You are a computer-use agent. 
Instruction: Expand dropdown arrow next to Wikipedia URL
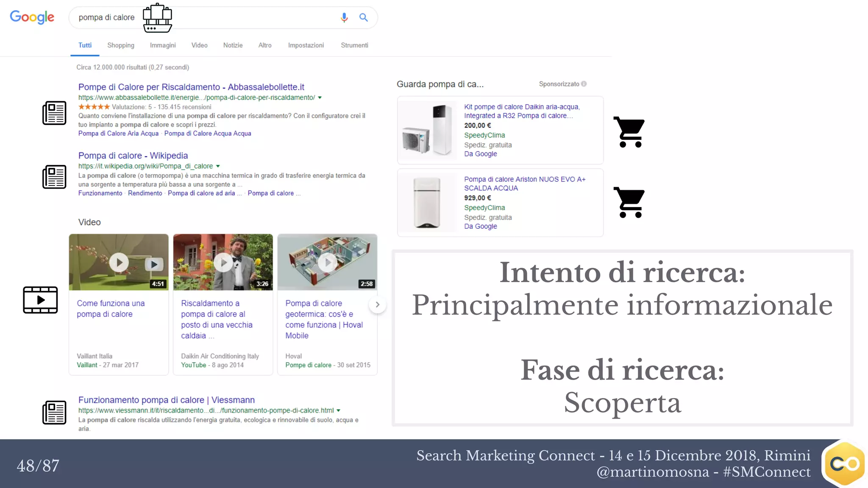click(218, 166)
